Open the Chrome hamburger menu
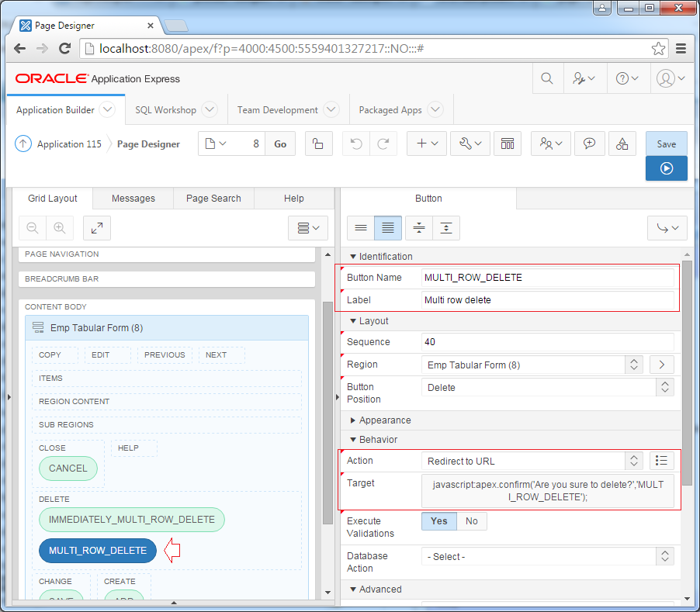This screenshot has width=700, height=612. [681, 48]
